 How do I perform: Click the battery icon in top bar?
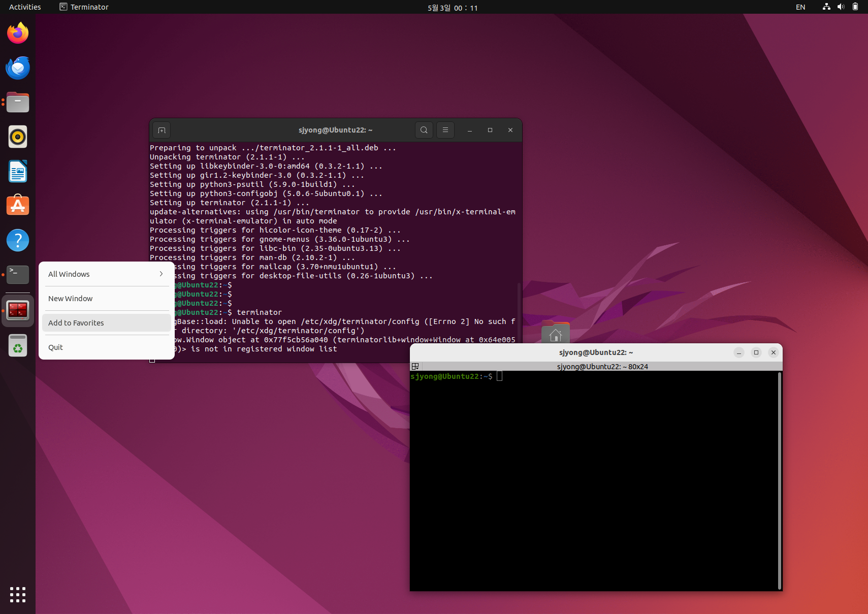[855, 7]
